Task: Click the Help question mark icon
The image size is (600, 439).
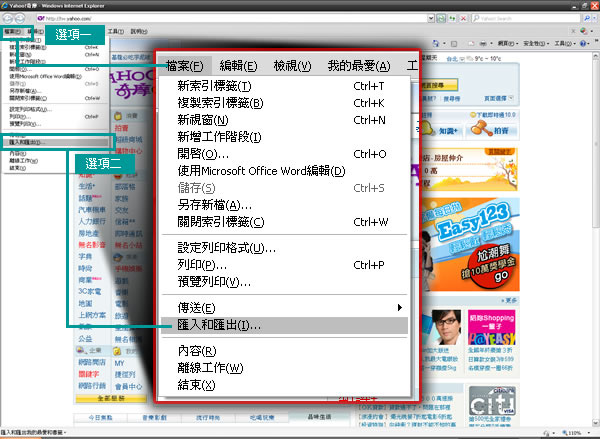Action: (x=583, y=44)
